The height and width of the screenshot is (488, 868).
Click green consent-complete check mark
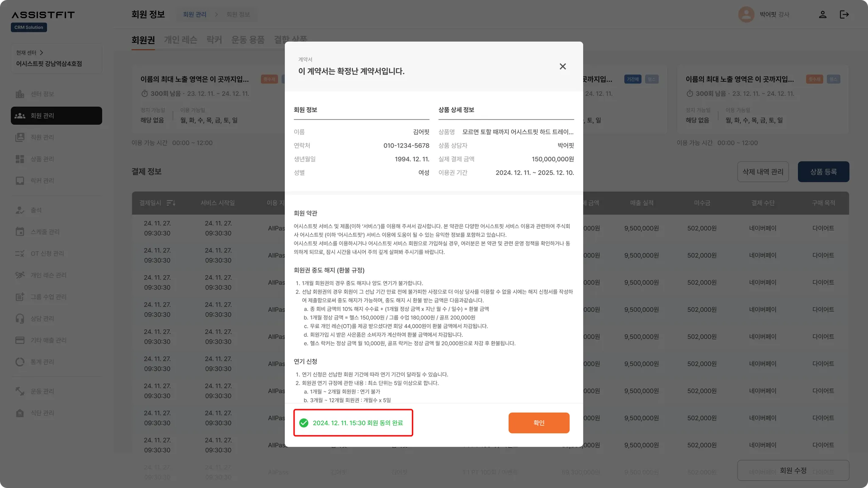(303, 423)
